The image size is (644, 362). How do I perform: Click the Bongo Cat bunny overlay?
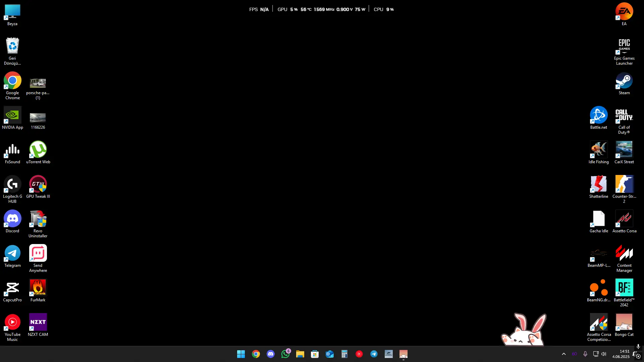tap(524, 330)
